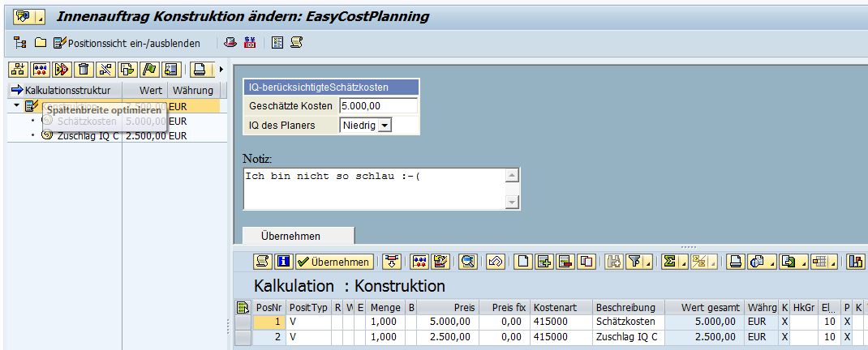The height and width of the screenshot is (350, 868).
Task: Click the expand subtree icon in tree toolbar
Action: click(x=19, y=69)
